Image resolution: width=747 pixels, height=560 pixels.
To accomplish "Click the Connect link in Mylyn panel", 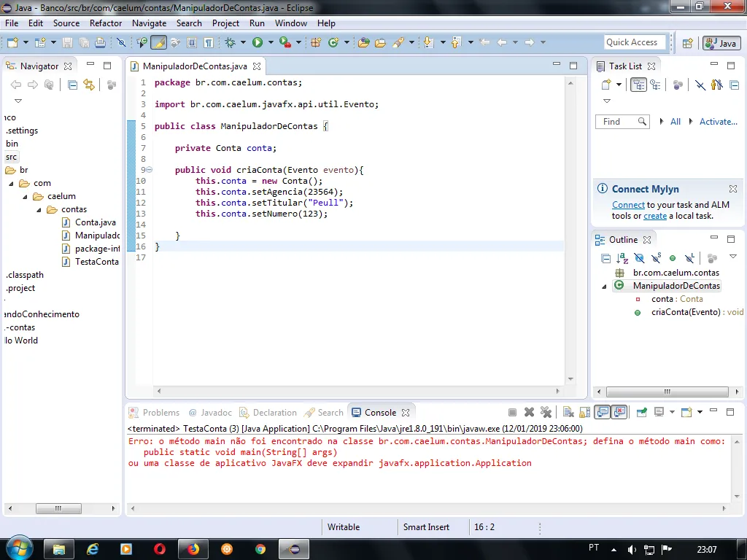I will (628, 205).
